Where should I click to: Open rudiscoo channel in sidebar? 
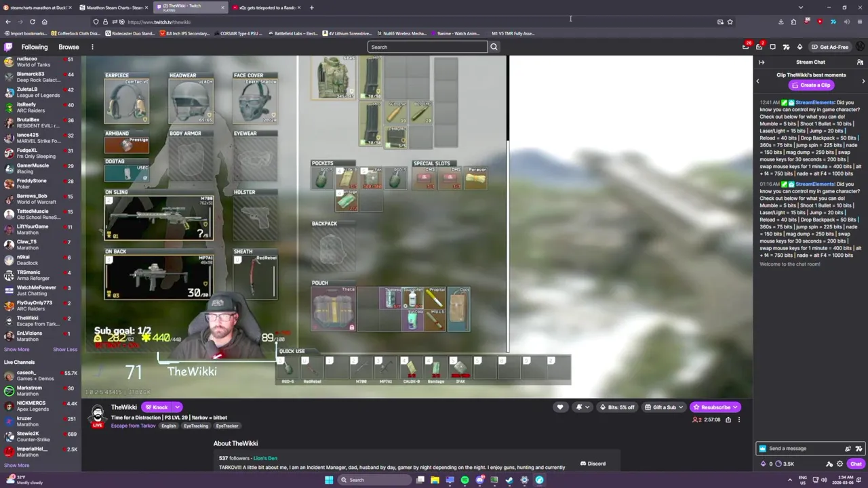pyautogui.click(x=41, y=62)
